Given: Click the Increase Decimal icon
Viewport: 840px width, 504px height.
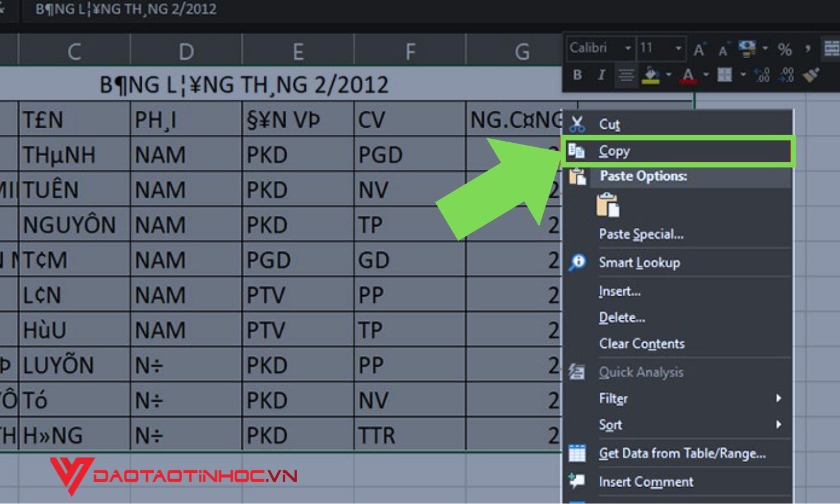Looking at the screenshot, I should coord(761,75).
